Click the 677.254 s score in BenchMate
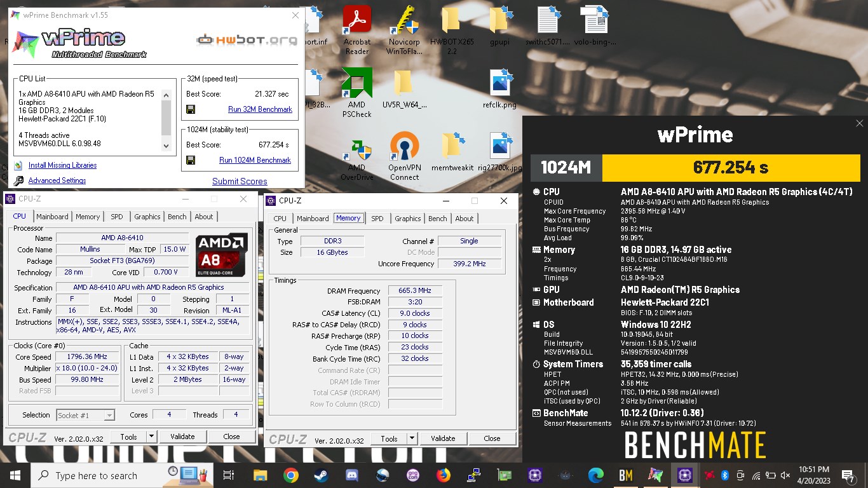 point(731,168)
